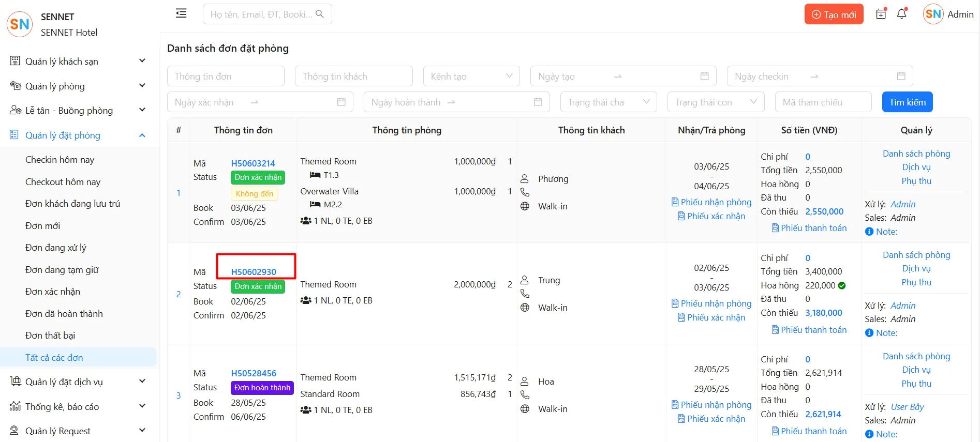Click green commission check icon for Trung
980x442 pixels.
pos(842,285)
